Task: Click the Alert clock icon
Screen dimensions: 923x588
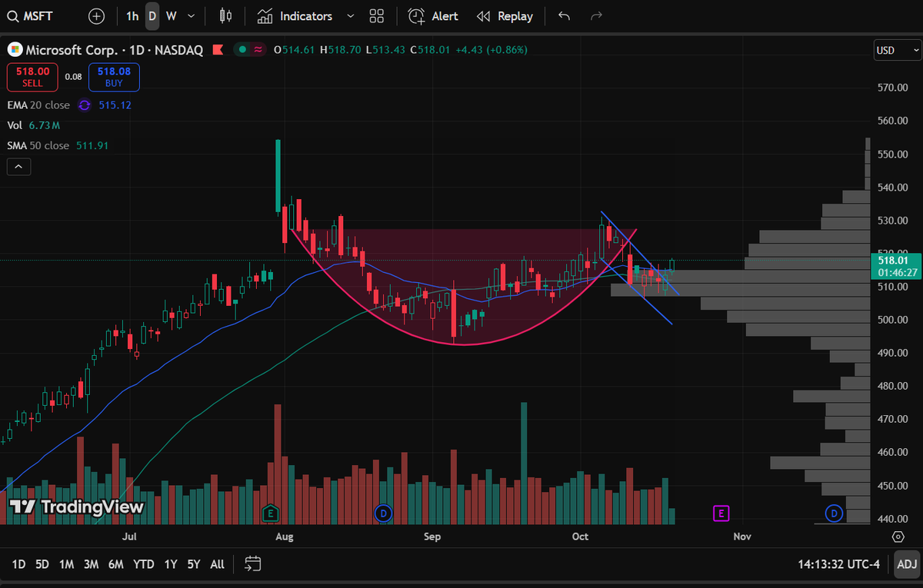Action: pos(416,16)
